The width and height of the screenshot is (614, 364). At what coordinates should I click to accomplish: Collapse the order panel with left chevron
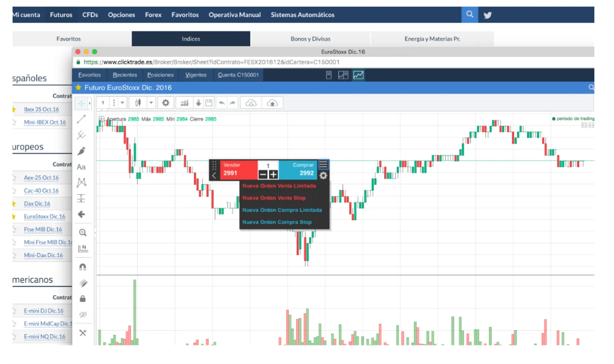pos(214,175)
